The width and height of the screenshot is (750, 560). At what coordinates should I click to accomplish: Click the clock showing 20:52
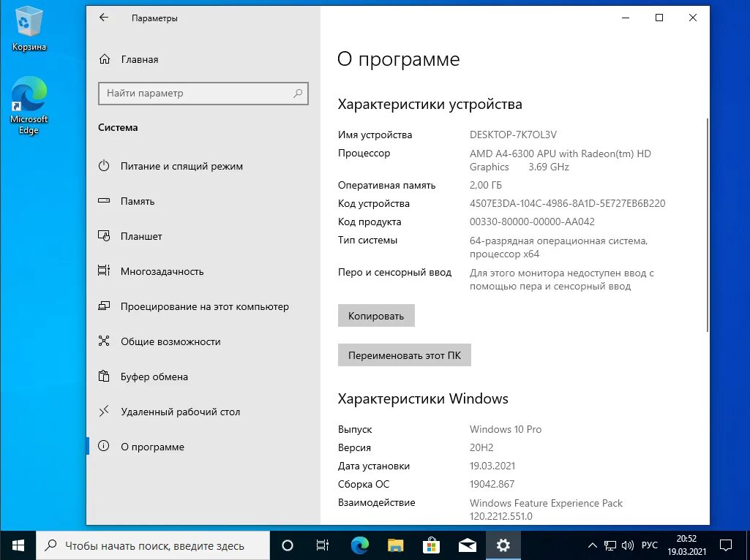tap(686, 539)
